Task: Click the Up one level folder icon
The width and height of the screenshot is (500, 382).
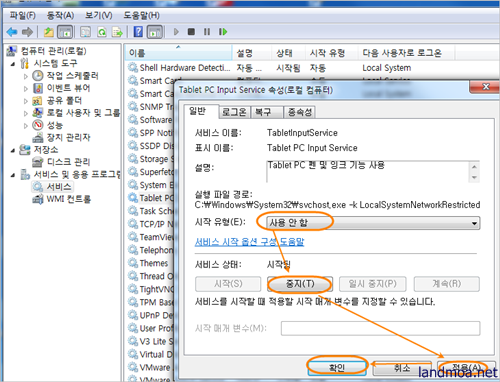Action: 49,32
